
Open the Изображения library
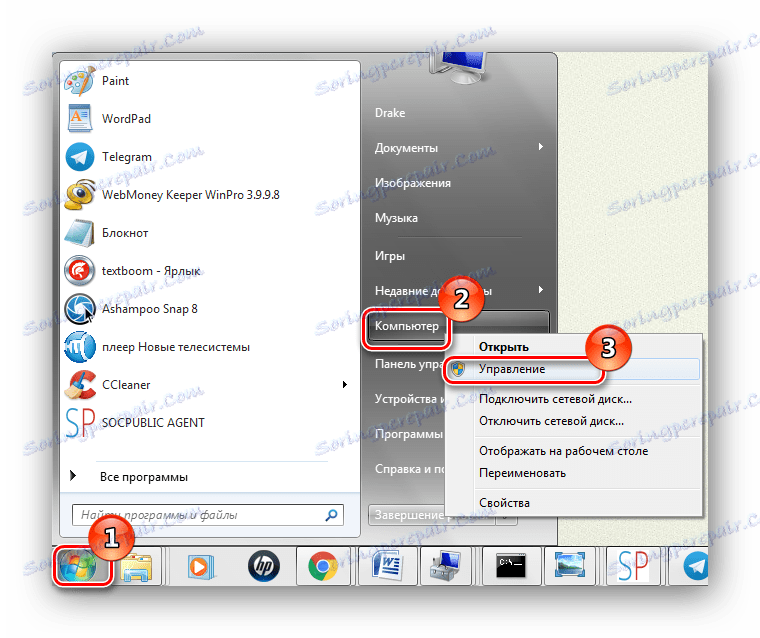pyautogui.click(x=412, y=183)
